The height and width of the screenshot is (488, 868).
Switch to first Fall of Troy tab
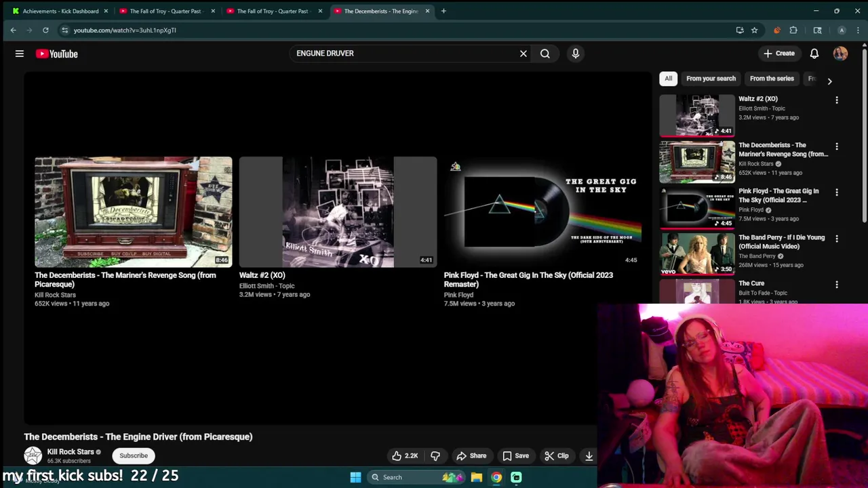[165, 11]
